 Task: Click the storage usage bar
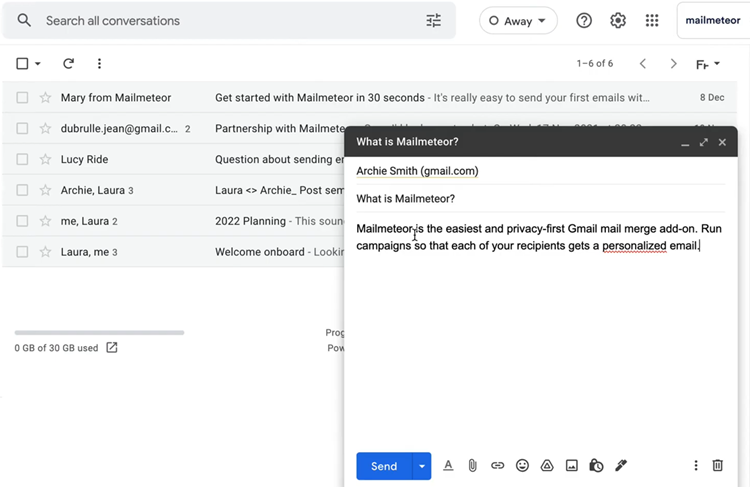pos(99,332)
